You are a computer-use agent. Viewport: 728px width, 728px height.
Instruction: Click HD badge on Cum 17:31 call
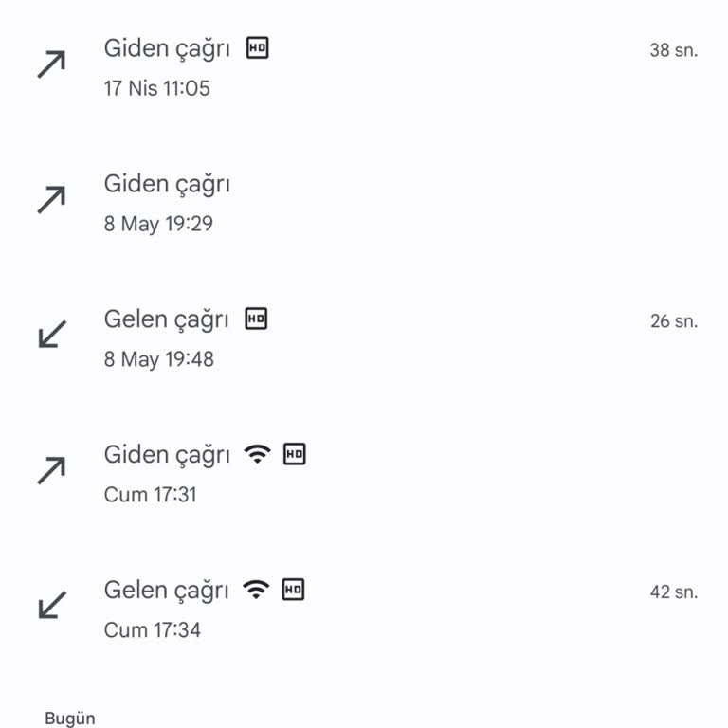(x=295, y=454)
